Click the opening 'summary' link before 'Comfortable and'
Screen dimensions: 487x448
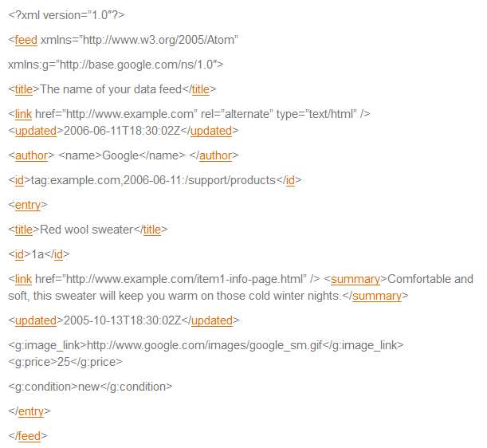click(x=355, y=279)
